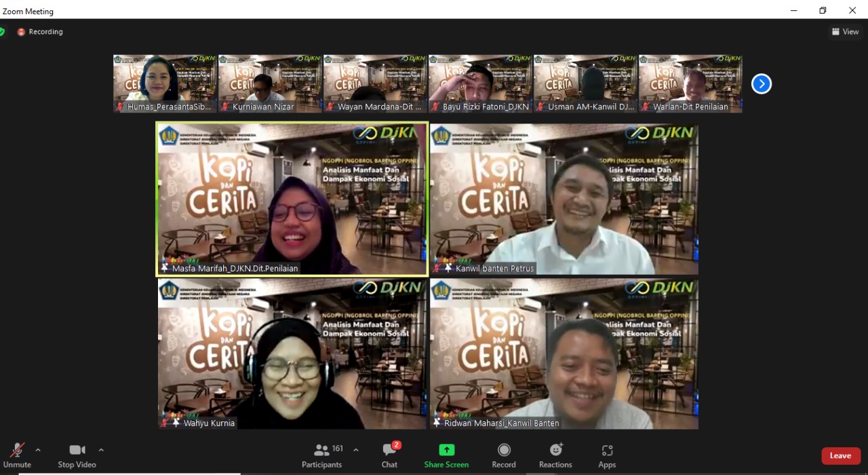Viewport: 868px width, 475px height.
Task: Show next page of participant thumbnails
Action: pos(762,84)
